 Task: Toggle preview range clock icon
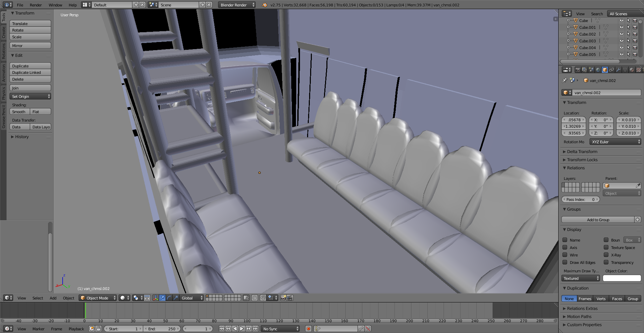coord(92,329)
